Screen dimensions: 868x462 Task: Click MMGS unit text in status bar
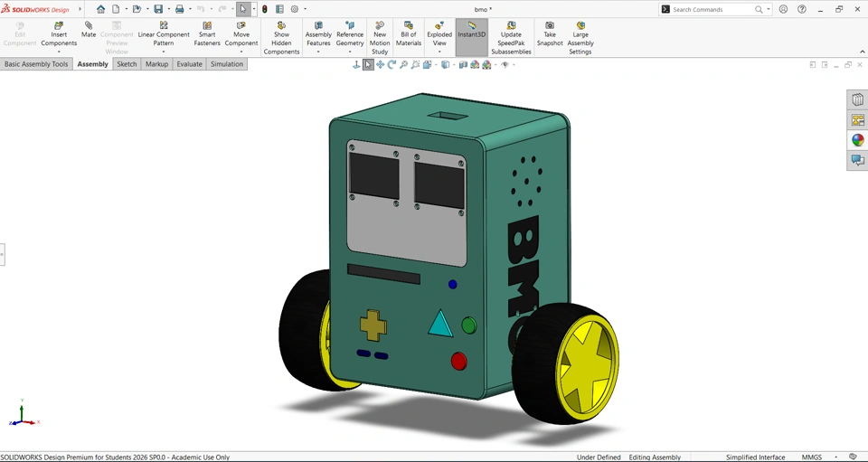[x=812, y=457]
